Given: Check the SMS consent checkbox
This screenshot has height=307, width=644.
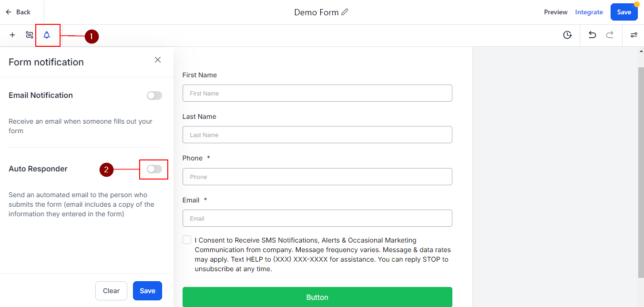Looking at the screenshot, I should click(187, 240).
